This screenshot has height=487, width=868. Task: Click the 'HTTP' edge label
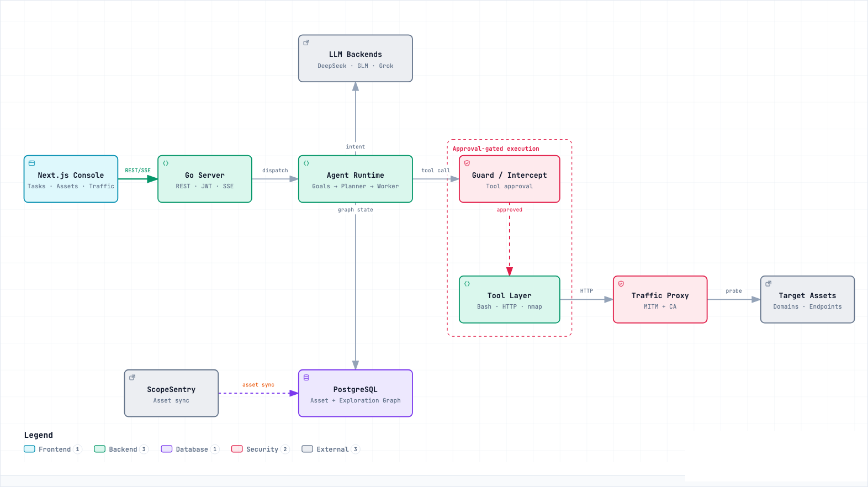[x=586, y=291]
